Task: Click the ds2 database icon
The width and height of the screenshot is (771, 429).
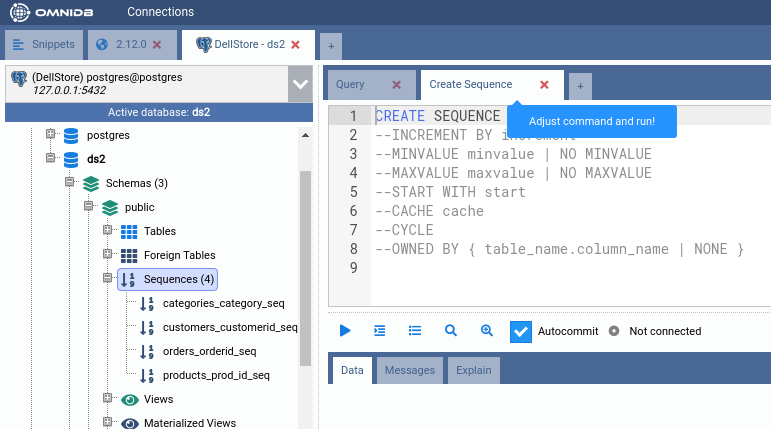Action: [x=71, y=159]
